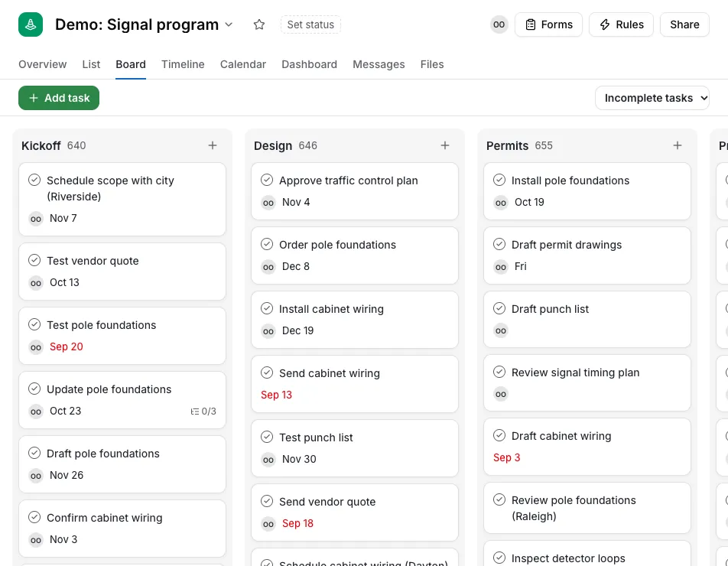The image size is (728, 566).
Task: Add a task to the Design column
Action: point(445,145)
